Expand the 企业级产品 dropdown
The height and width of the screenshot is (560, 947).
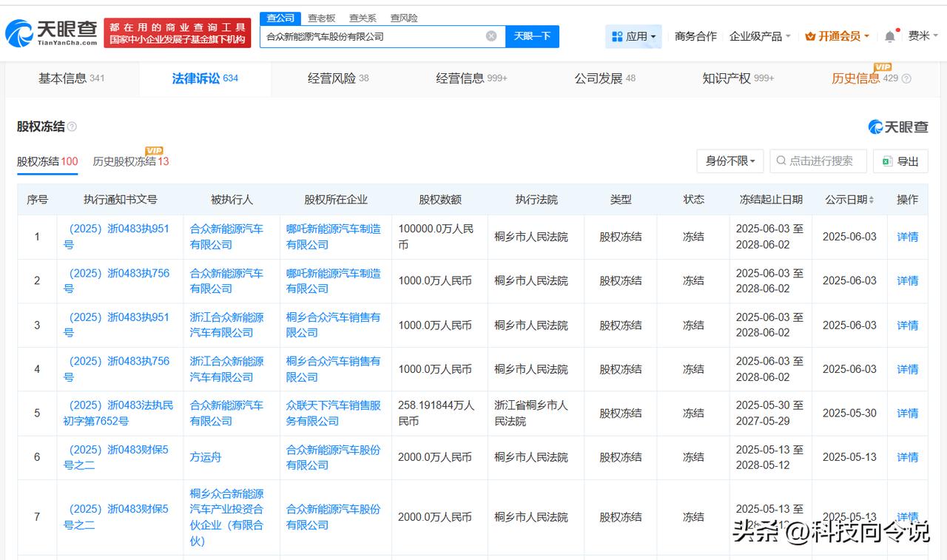tap(760, 36)
